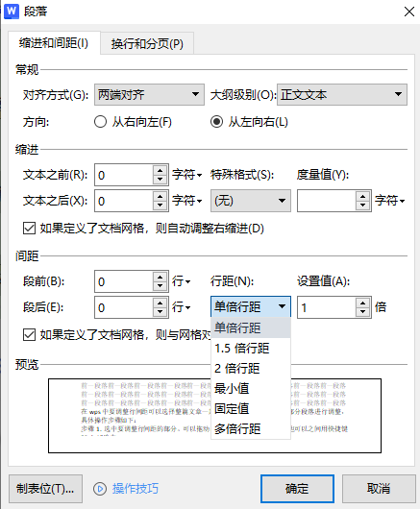This screenshot has width=420, height=509.
Task: Click the play icon beside 操作技巧
Action: [100, 489]
